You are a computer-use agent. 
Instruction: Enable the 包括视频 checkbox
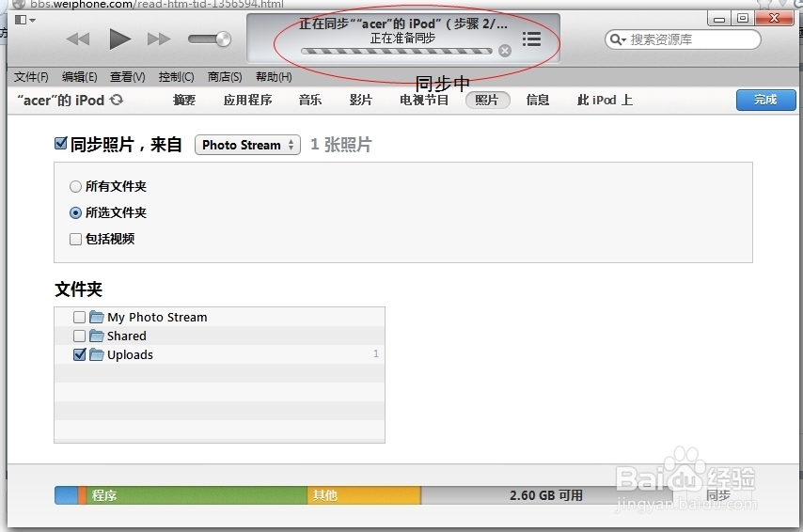tap(76, 239)
